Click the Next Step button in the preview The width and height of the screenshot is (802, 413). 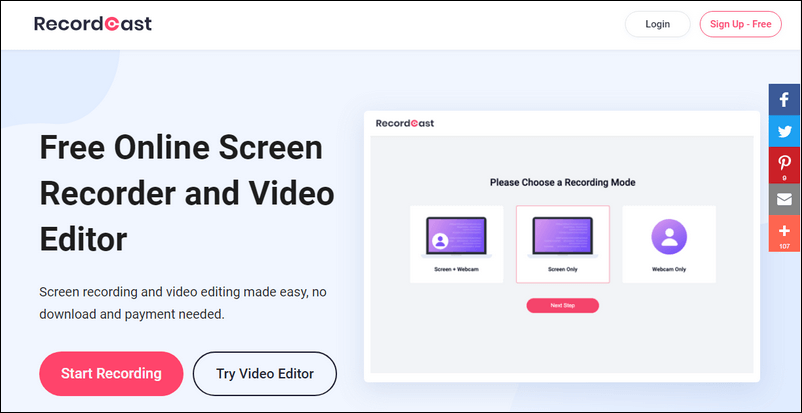(x=562, y=305)
